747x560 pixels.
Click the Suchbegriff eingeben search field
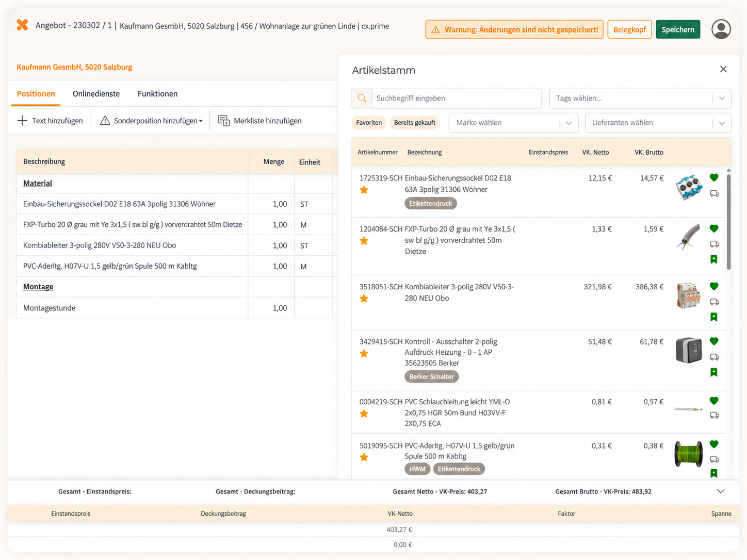pyautogui.click(x=457, y=98)
